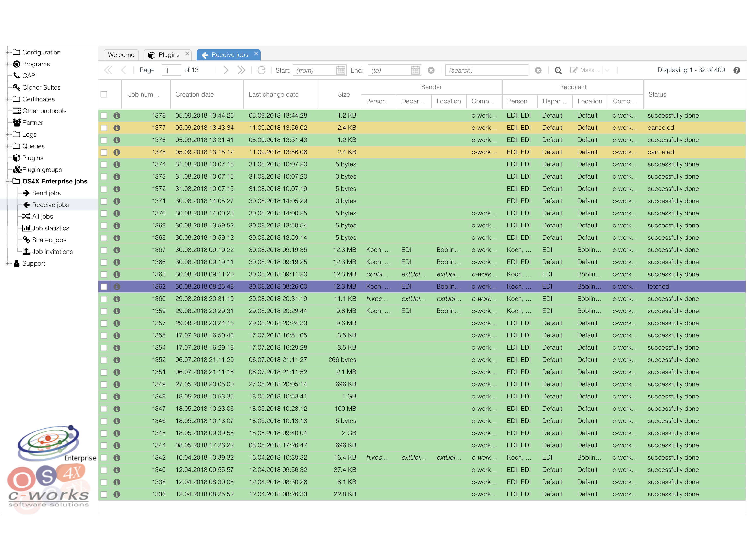Select checkbox for job 1362
Image resolution: width=747 pixels, height=560 pixels.
[x=104, y=287]
